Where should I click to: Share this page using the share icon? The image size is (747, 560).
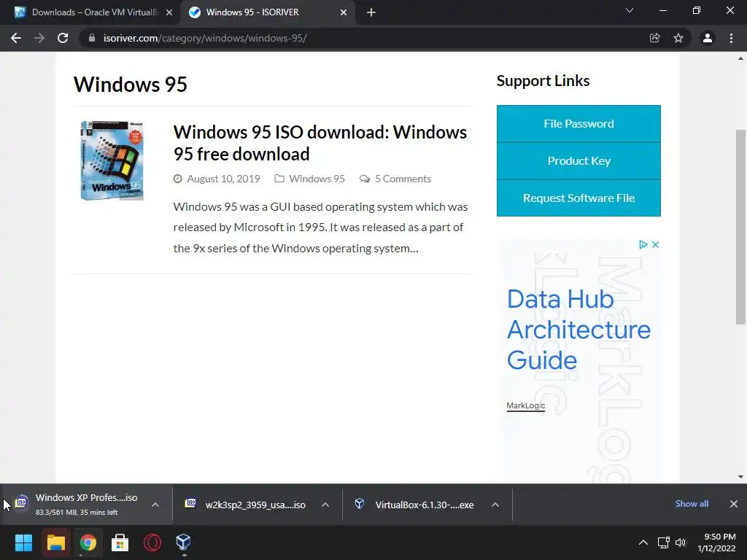point(655,38)
